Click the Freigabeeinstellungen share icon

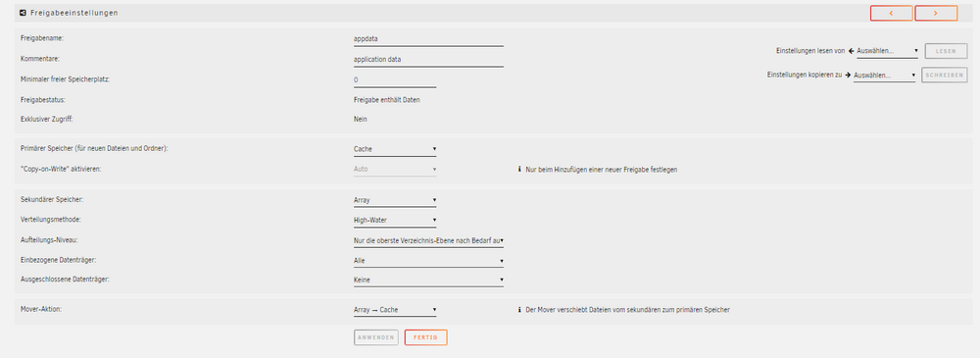coord(24,13)
